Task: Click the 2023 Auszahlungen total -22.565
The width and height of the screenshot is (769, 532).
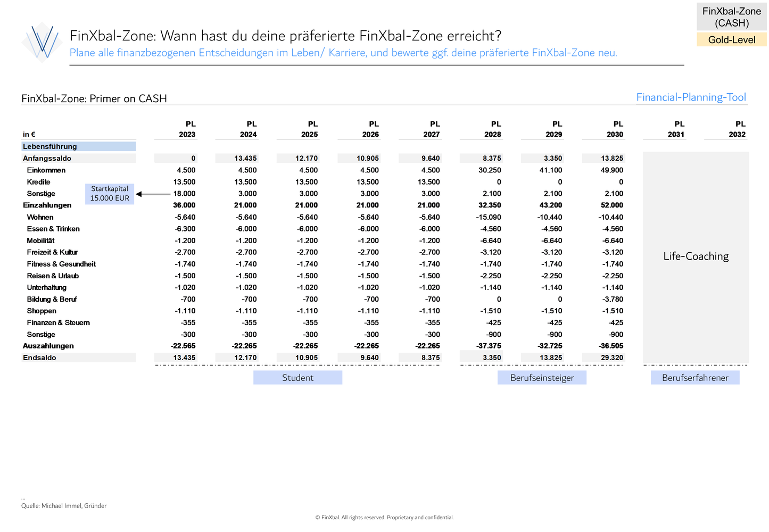Action: coord(183,346)
